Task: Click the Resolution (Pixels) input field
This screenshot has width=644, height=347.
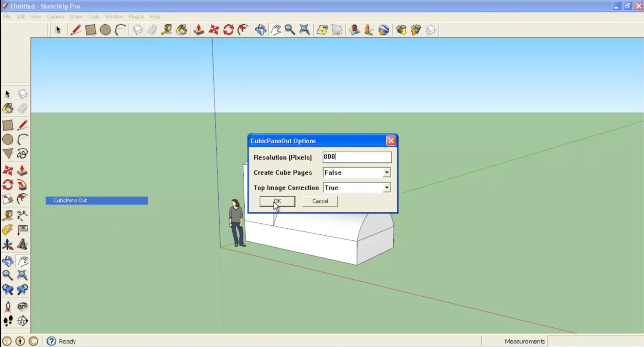Action: point(357,157)
